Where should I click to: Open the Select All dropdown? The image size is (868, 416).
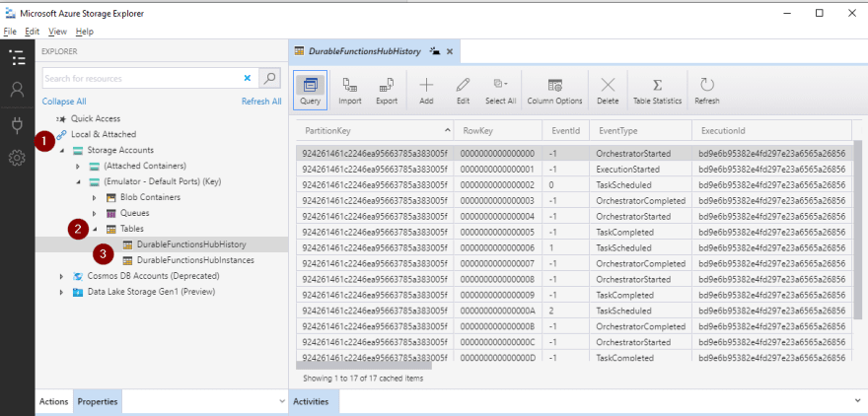[500, 90]
